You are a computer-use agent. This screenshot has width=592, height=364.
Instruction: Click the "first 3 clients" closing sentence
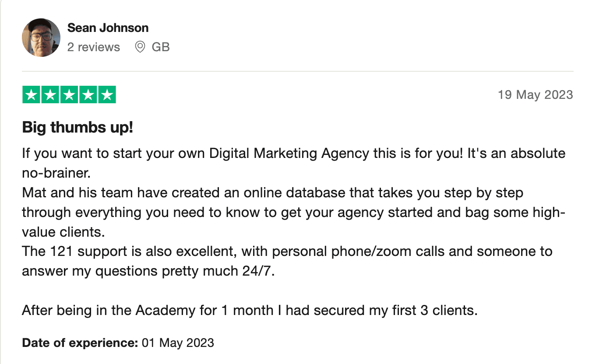[250, 310]
